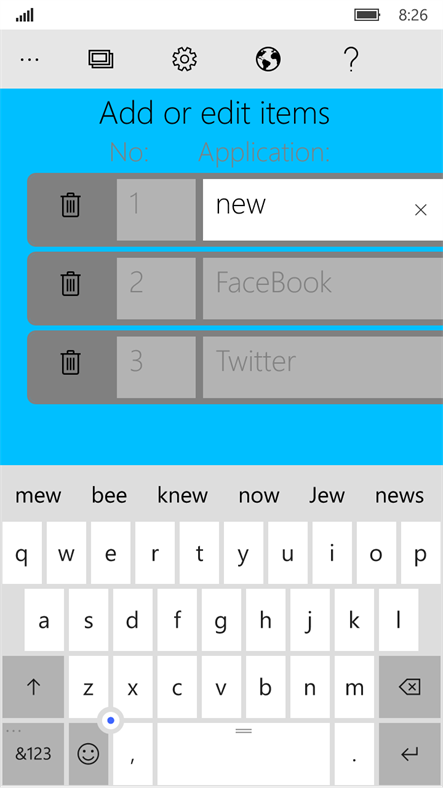The image size is (443, 788).
Task: Expand the three-dots menu in toolbar
Action: [x=29, y=59]
